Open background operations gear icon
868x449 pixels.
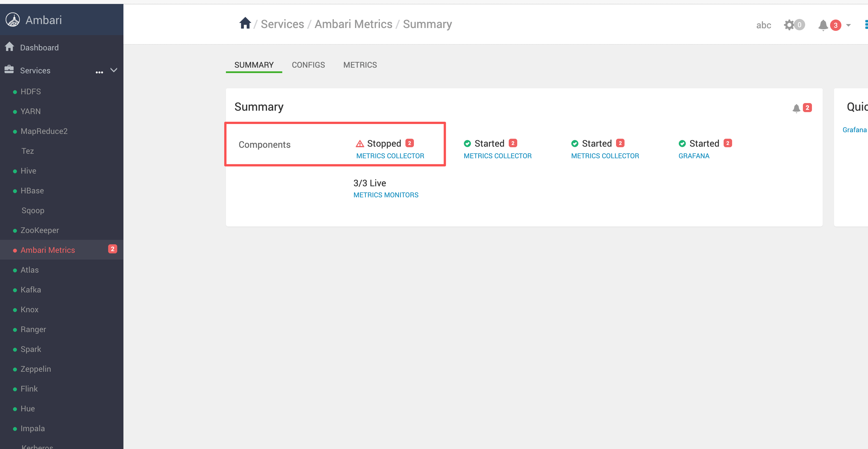point(789,25)
